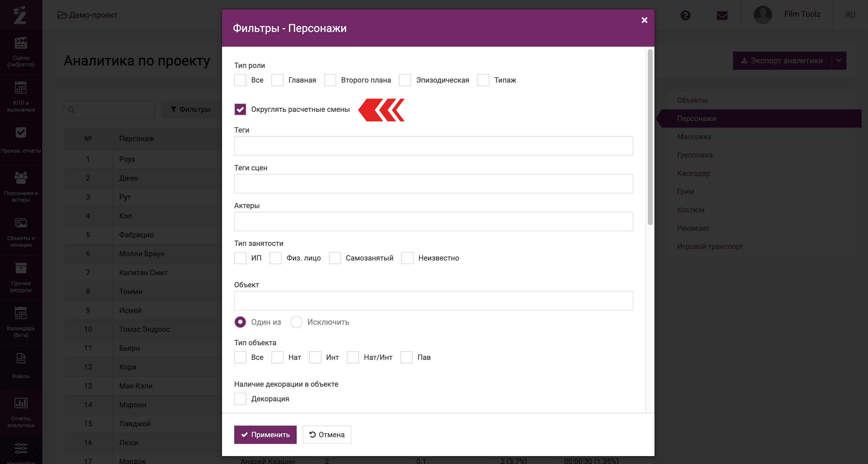Open Объекты и локации sidebar section
This screenshot has width=868, height=464.
(x=21, y=232)
